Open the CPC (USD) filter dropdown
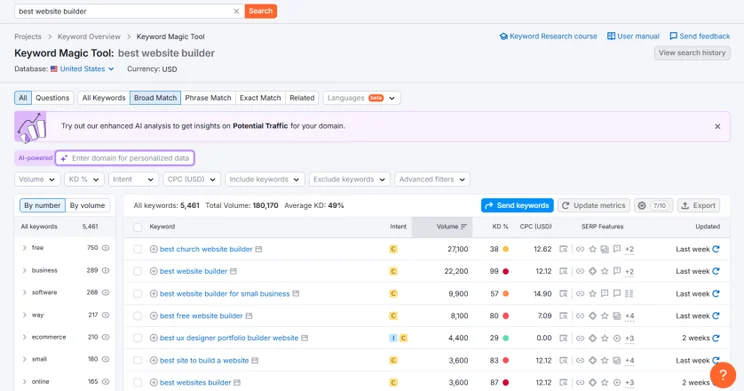Image resolution: width=744 pixels, height=391 pixels. point(192,179)
